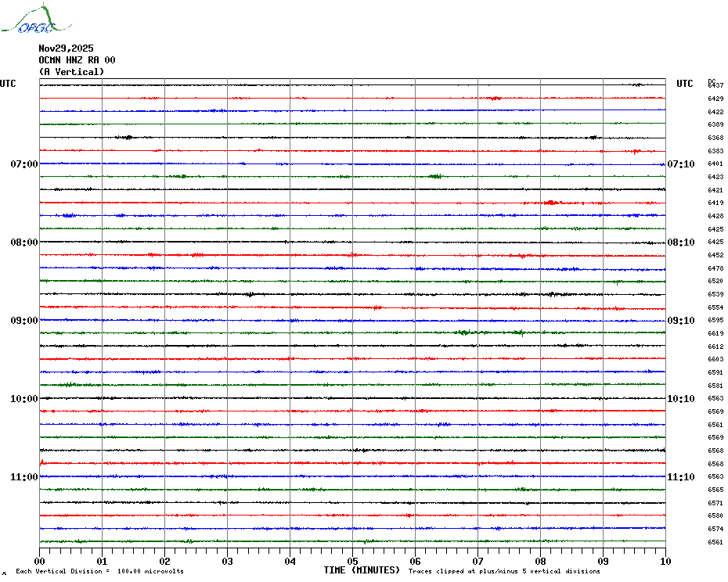
Task: Click the '09:00' time label
Action: click(x=24, y=321)
